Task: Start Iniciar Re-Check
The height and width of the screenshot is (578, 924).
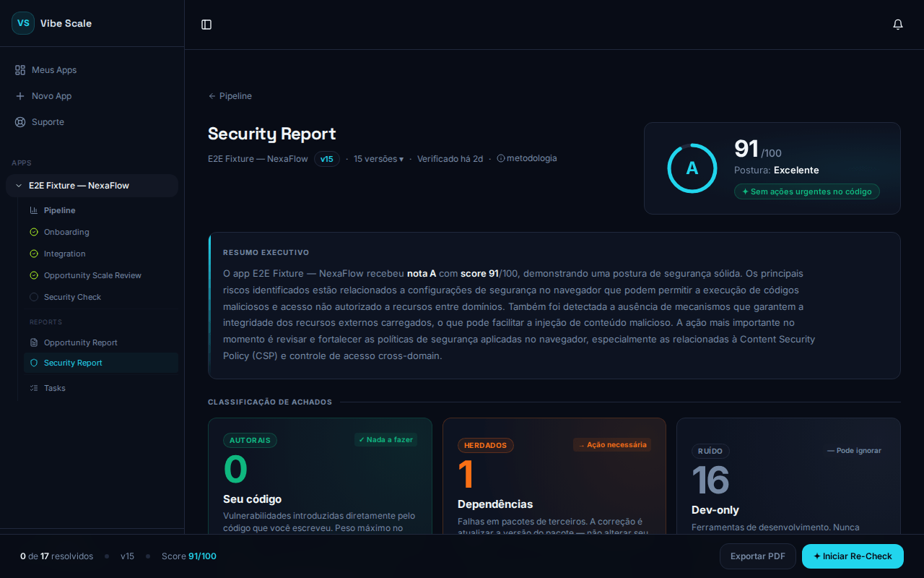Action: click(x=853, y=556)
